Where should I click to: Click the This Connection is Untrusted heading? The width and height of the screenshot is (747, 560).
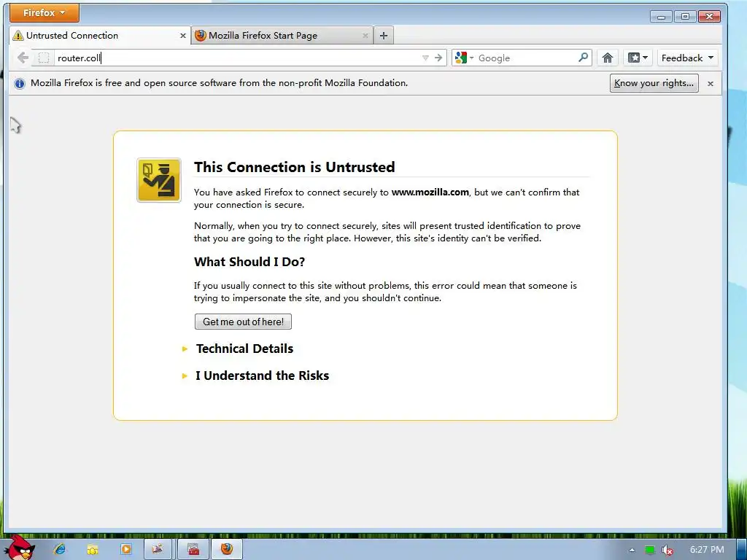pos(295,167)
